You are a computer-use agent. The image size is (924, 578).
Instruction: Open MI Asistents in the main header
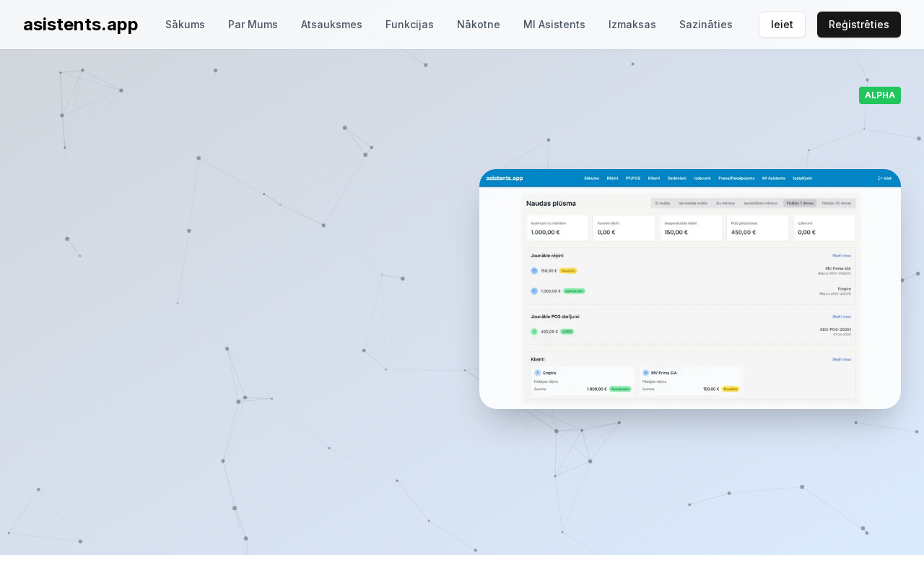(x=554, y=25)
